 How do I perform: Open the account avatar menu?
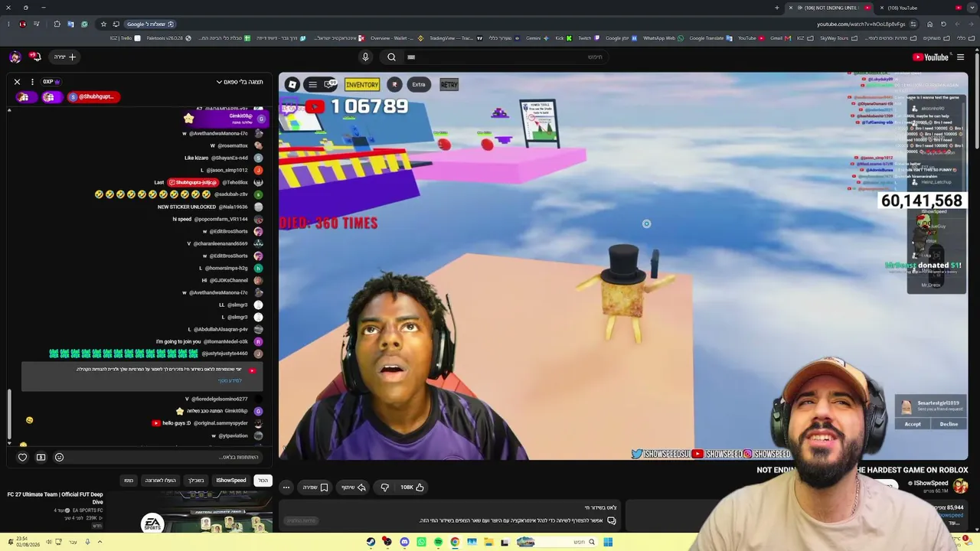click(x=15, y=57)
